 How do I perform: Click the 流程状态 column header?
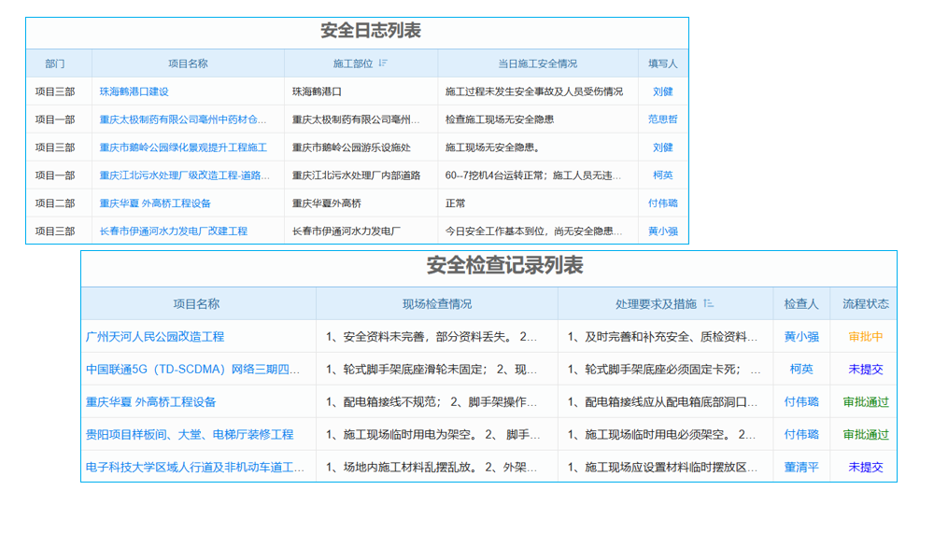pos(864,303)
